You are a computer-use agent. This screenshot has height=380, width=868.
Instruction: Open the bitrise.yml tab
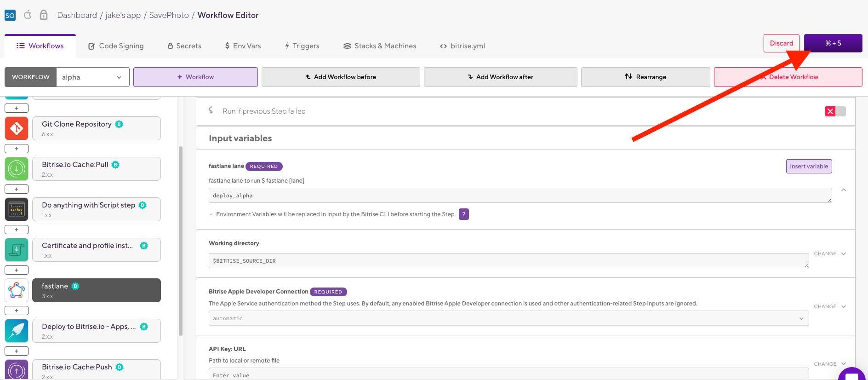[x=463, y=46]
